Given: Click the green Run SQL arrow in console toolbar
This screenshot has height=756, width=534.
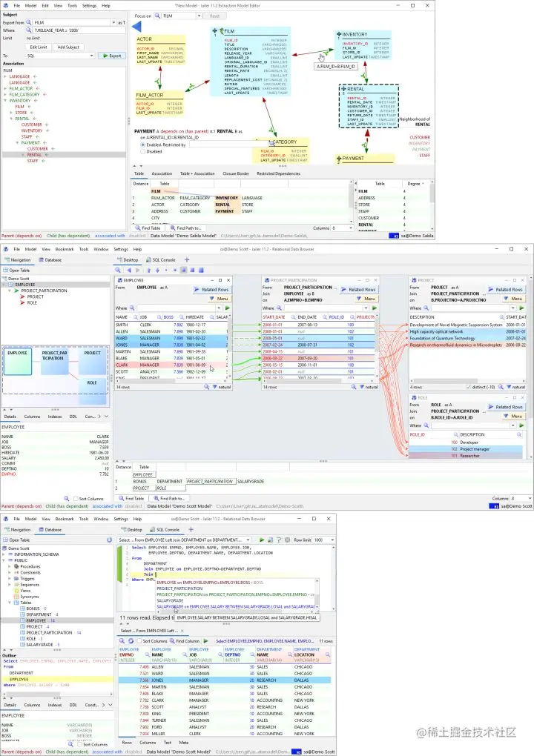Looking at the screenshot, I should [x=262, y=540].
